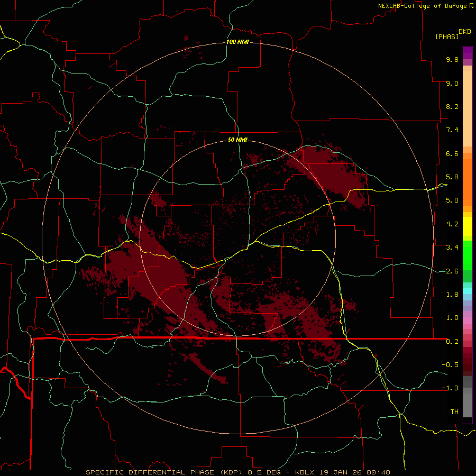
Task: Click the bright green segment of the color bar
Action: [x=467, y=255]
